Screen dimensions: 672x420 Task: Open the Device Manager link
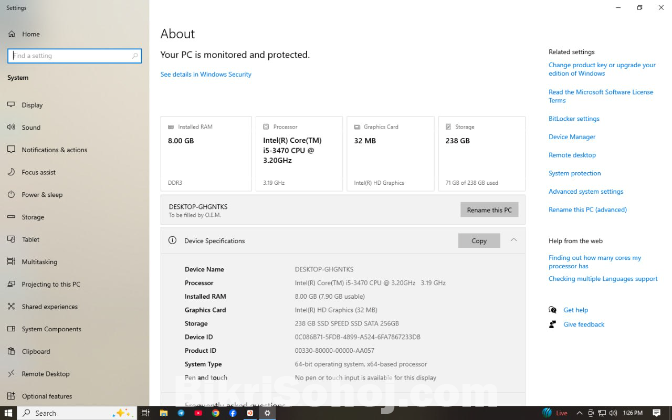(x=571, y=137)
